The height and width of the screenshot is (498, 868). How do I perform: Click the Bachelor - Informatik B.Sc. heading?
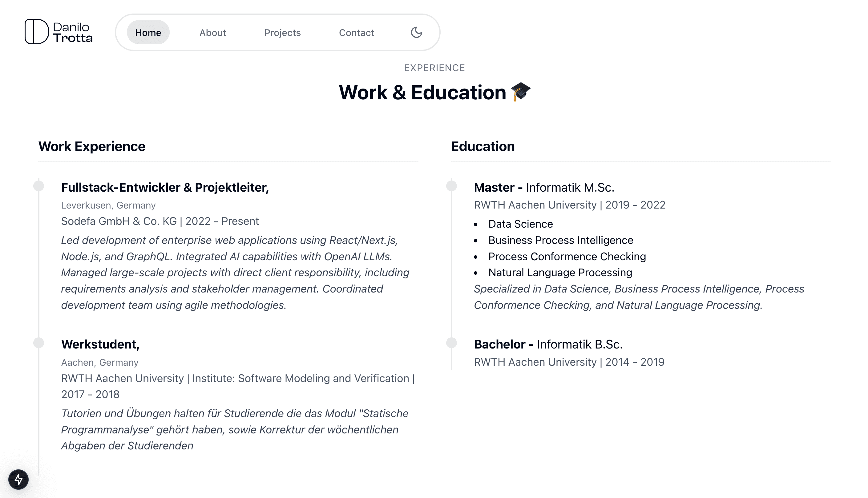[548, 344]
